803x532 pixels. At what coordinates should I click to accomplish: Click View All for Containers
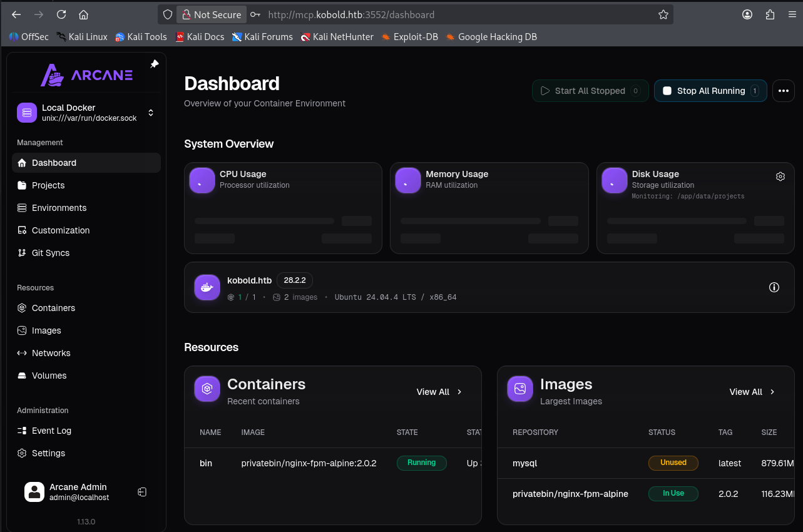[439, 392]
